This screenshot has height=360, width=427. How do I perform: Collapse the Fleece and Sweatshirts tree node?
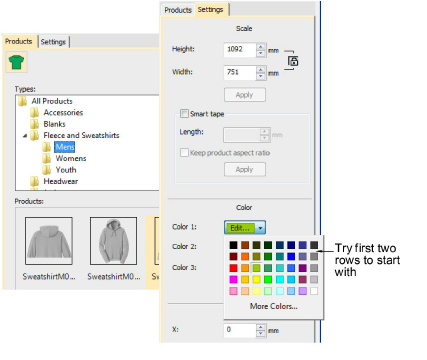[x=25, y=136]
